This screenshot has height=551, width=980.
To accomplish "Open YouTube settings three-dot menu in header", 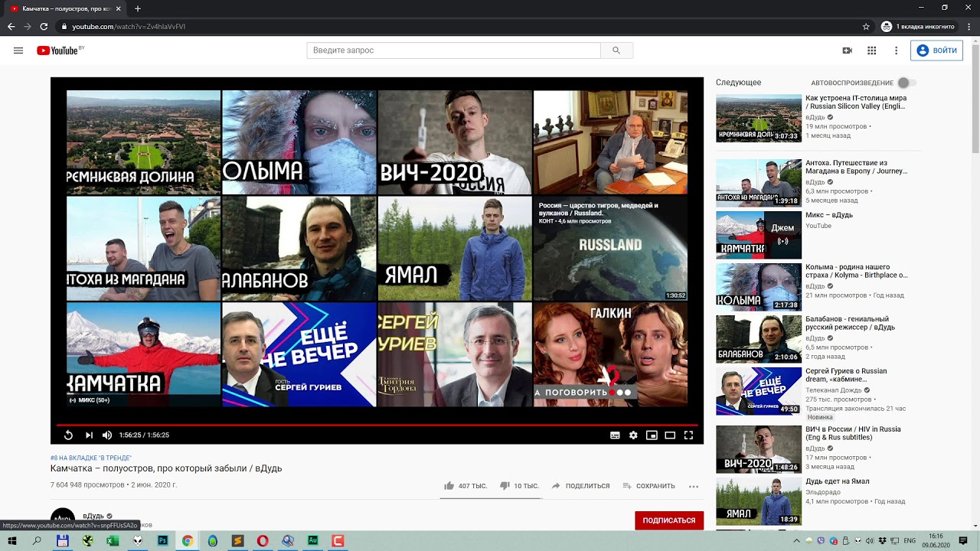I will [896, 51].
